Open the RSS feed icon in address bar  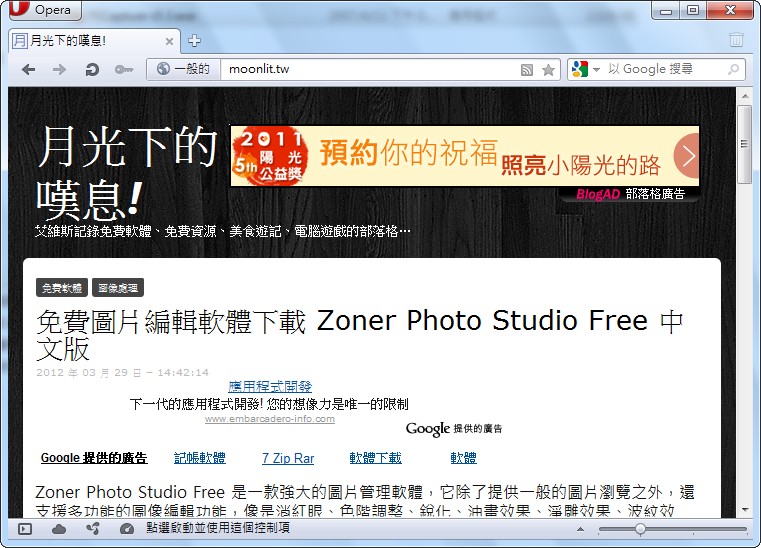point(527,70)
